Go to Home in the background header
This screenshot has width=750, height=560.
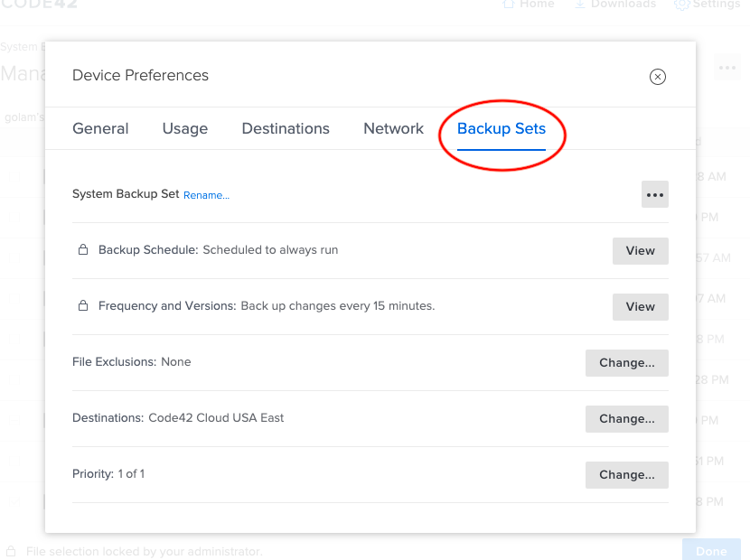coord(528,5)
